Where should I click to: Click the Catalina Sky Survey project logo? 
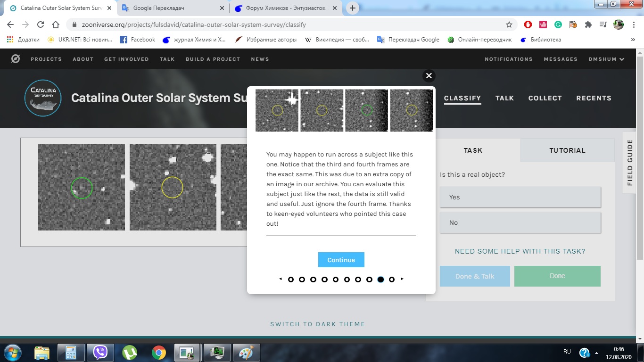[43, 98]
